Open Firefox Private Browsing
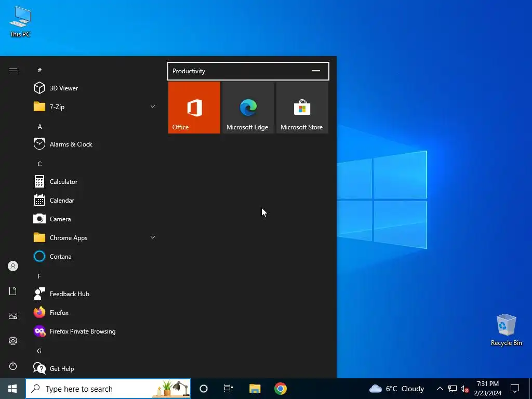This screenshot has width=532, height=399. click(95, 331)
